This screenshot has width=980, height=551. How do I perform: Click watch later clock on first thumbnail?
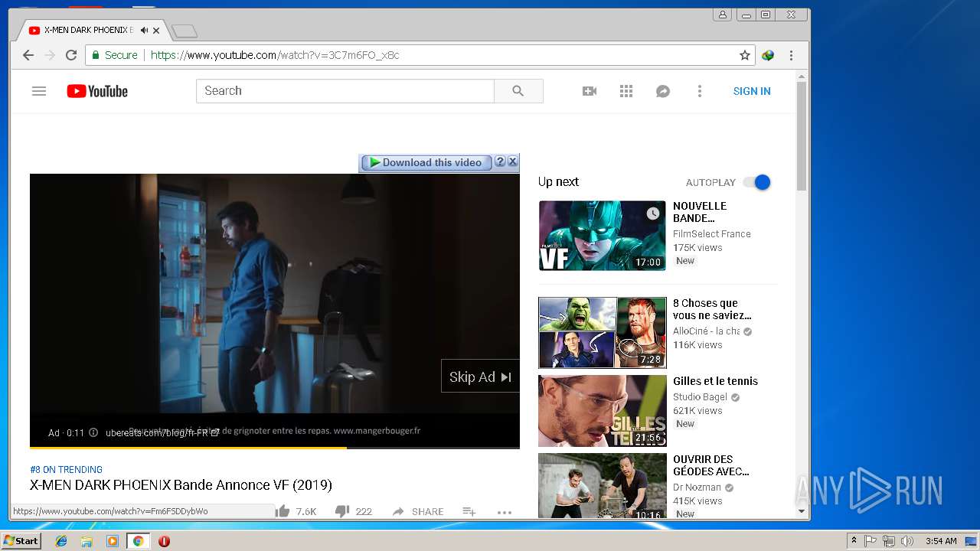[x=652, y=214]
